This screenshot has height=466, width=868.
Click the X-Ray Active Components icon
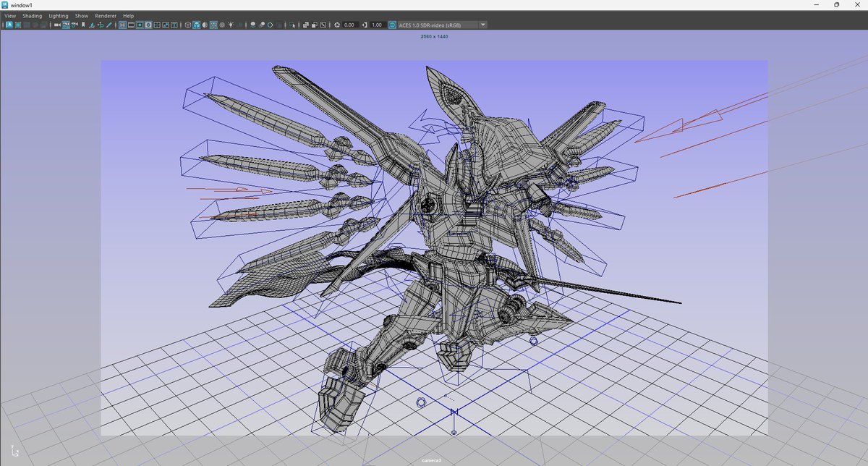tap(315, 25)
